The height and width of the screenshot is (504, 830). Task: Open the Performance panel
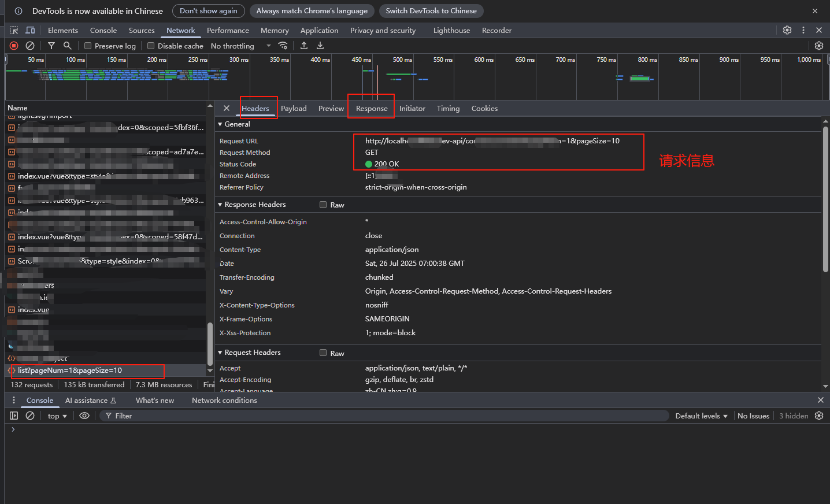[x=228, y=30]
